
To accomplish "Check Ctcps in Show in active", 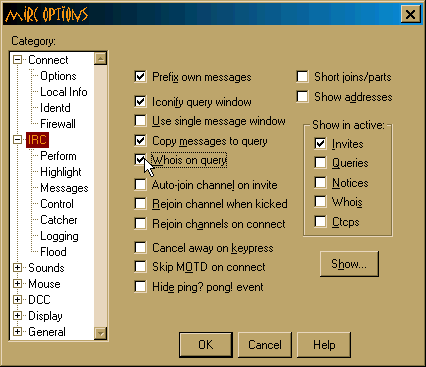I will pos(320,222).
